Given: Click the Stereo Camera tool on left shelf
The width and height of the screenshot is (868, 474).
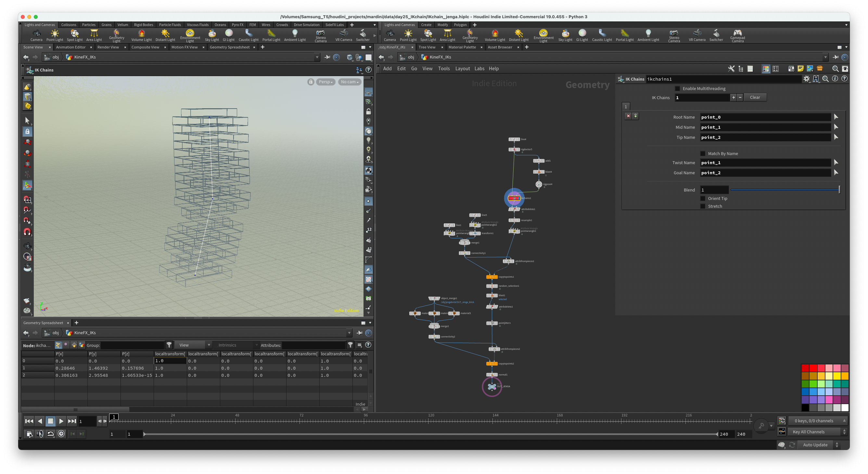Looking at the screenshot, I should coord(320,35).
